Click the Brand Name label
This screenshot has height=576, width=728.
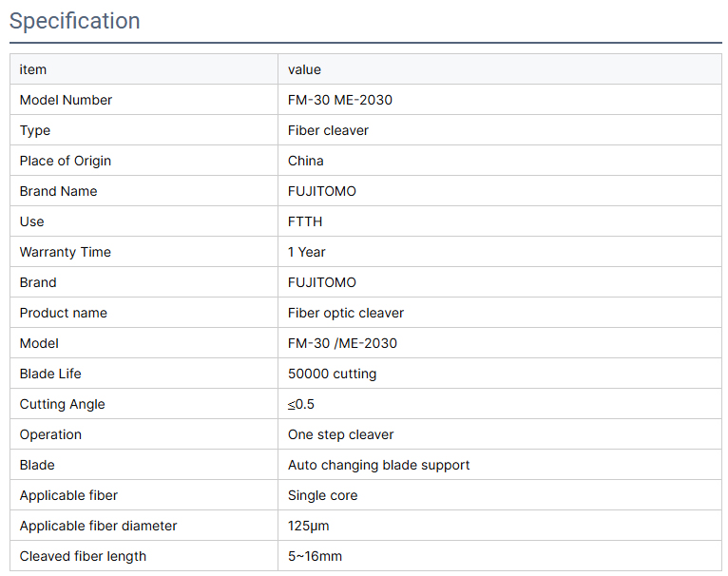(x=58, y=191)
